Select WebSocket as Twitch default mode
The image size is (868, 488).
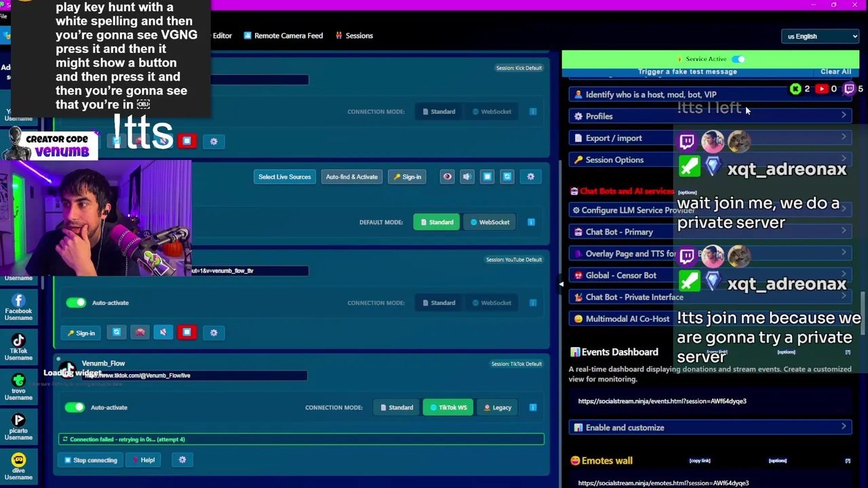pyautogui.click(x=490, y=222)
